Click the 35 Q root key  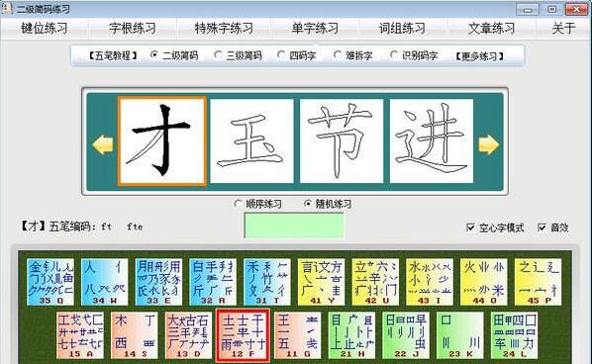coord(50,282)
